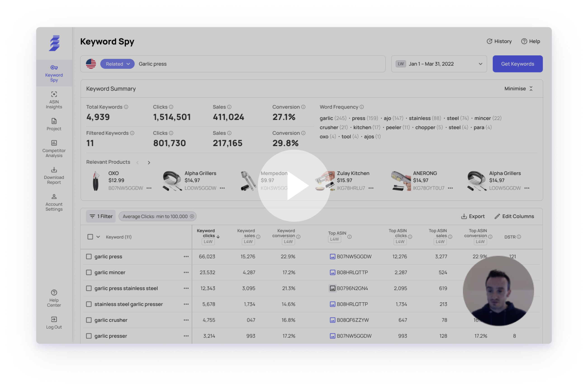The image size is (588, 389).
Task: Open the Project sidebar icon
Action: click(x=54, y=124)
